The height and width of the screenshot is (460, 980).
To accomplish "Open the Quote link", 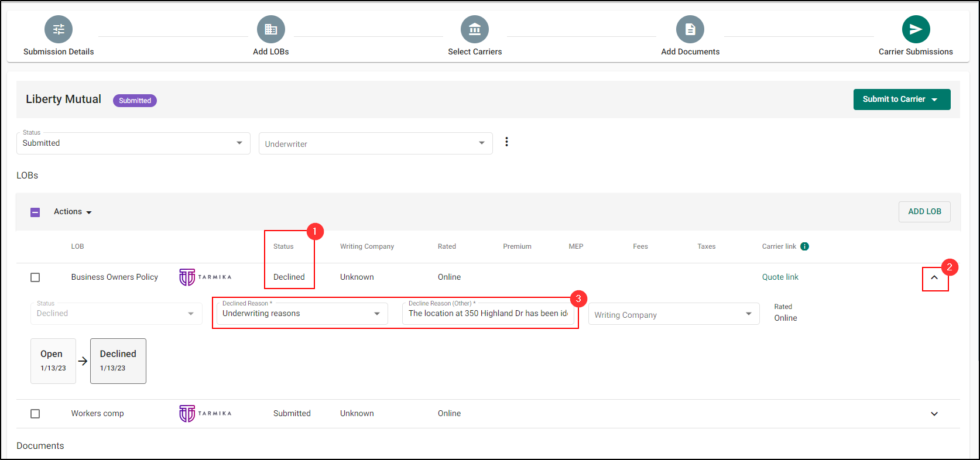I will point(780,277).
